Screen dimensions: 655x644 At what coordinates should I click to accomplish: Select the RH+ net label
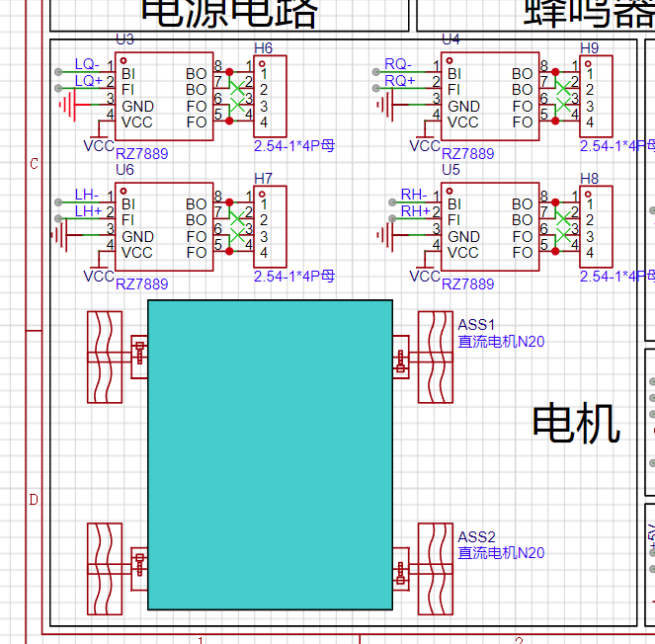click(416, 211)
